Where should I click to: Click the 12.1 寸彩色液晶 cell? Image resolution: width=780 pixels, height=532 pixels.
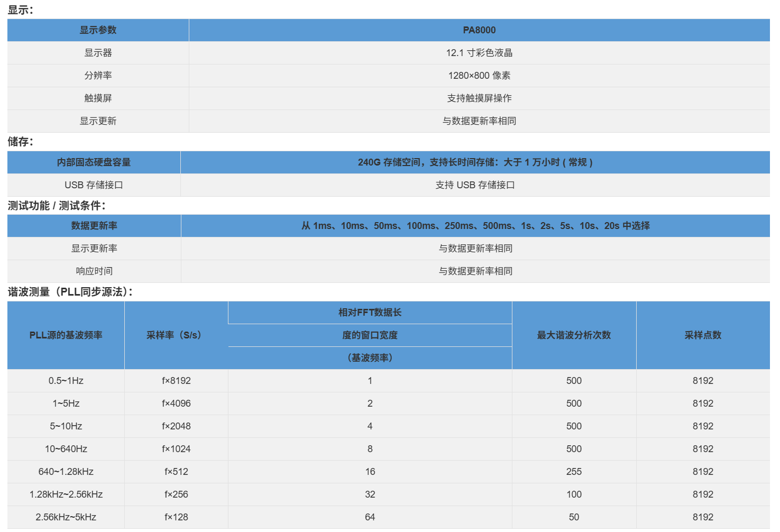coord(479,53)
